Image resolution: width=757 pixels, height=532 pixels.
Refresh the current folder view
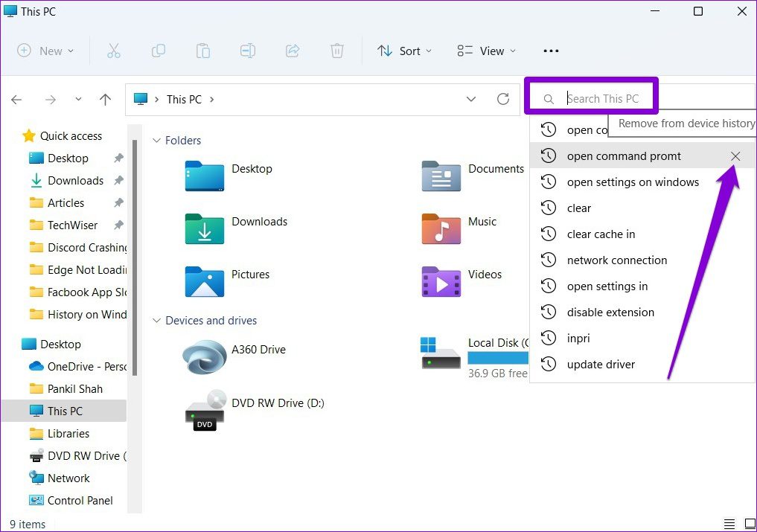click(x=503, y=99)
